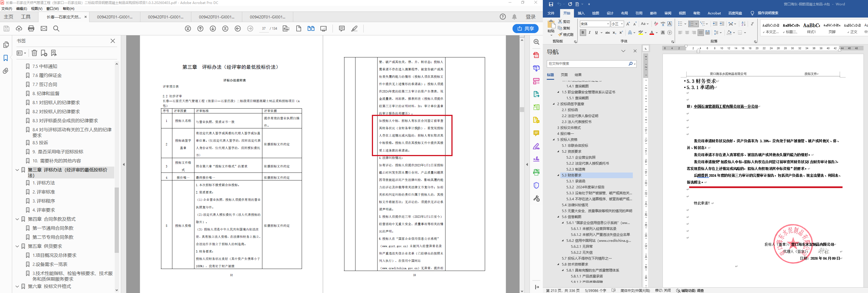Enter read mode monitor icon in Acrobat
Screen dimensions: 868x293
coord(323,29)
